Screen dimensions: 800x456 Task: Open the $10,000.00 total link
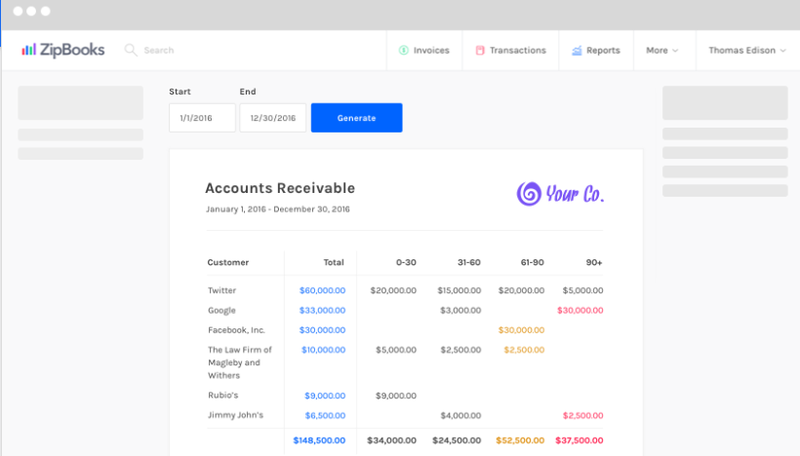click(323, 350)
